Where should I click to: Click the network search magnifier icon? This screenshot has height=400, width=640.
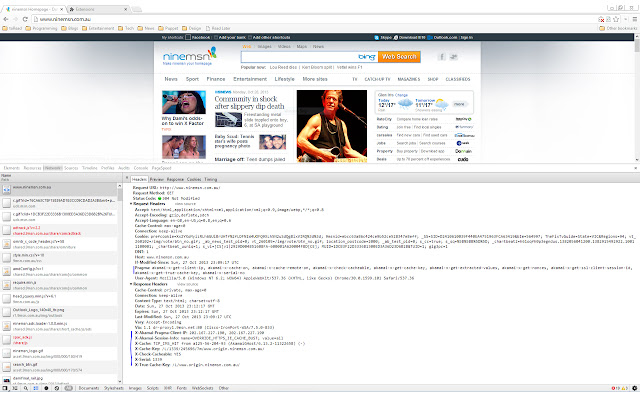click(25, 388)
